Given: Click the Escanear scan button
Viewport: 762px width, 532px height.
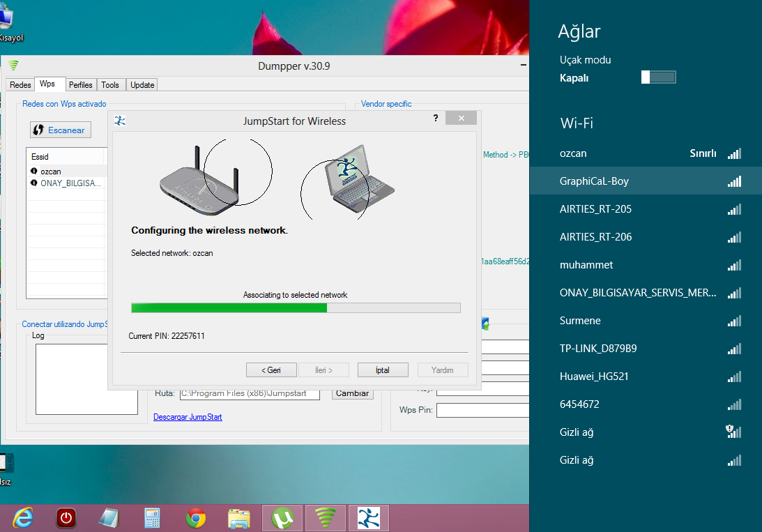Looking at the screenshot, I should [61, 130].
